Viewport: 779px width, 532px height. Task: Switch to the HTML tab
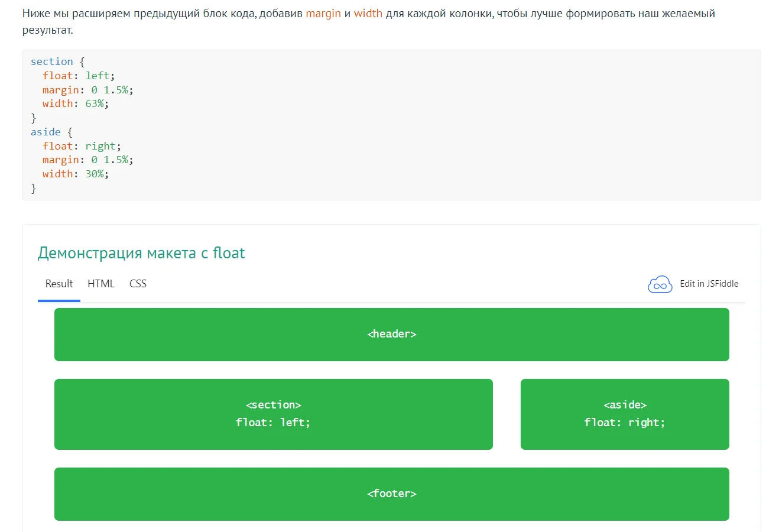101,284
